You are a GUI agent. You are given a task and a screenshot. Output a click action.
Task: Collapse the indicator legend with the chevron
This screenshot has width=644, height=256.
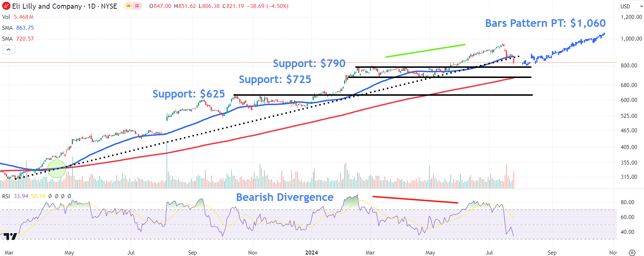point(9,49)
